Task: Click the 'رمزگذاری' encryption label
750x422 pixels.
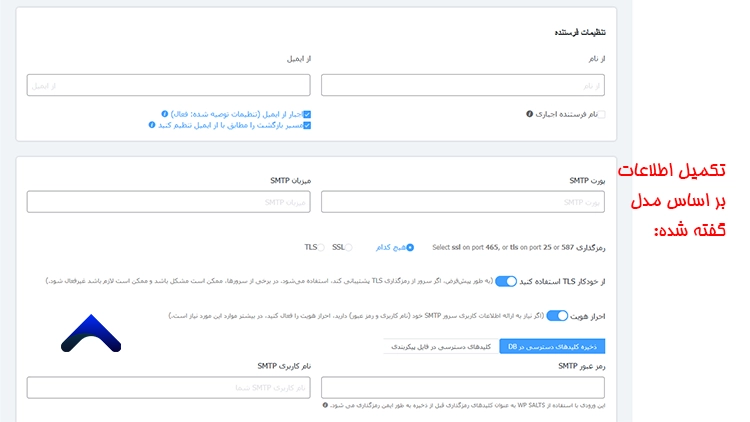Action: (591, 247)
